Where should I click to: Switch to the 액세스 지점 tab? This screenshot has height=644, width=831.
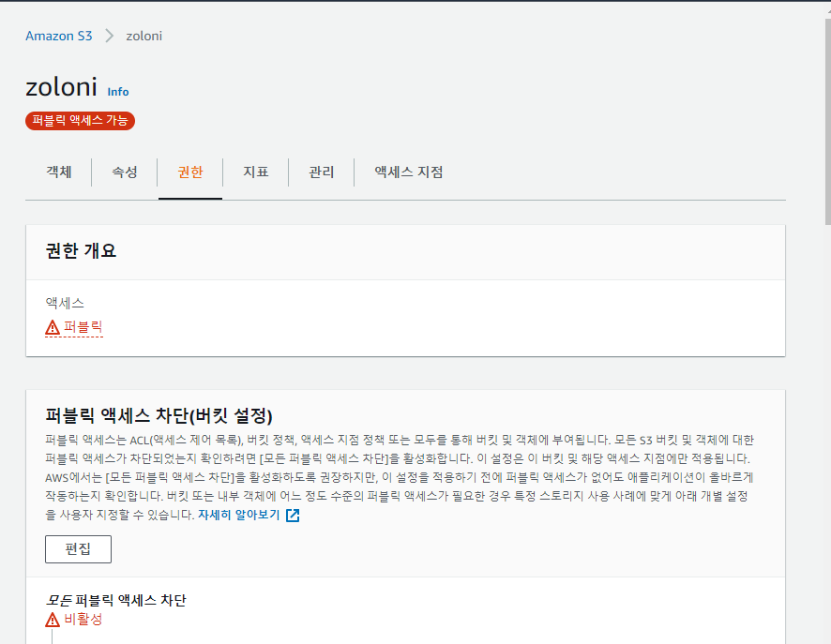click(409, 172)
